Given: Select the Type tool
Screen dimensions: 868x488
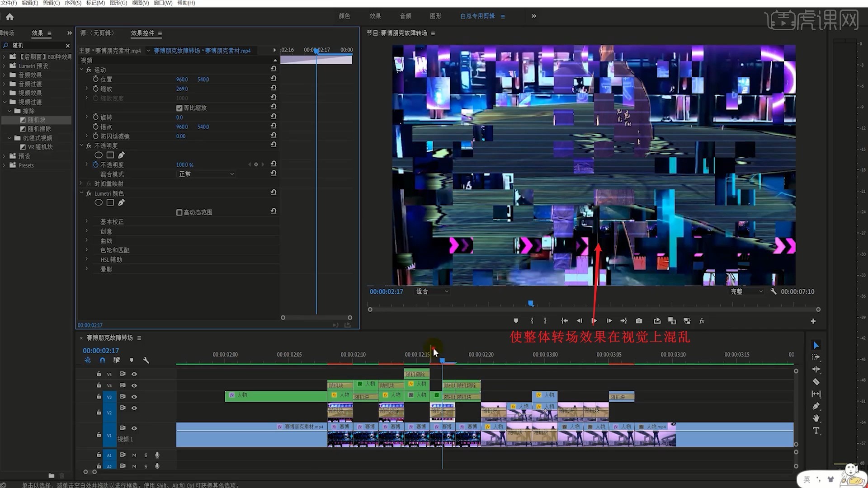Looking at the screenshot, I should [816, 430].
